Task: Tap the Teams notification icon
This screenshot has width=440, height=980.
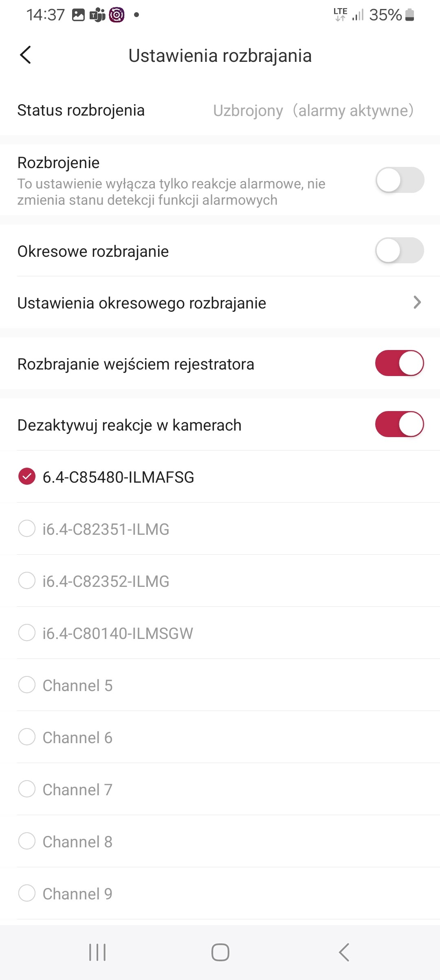Action: (x=97, y=15)
